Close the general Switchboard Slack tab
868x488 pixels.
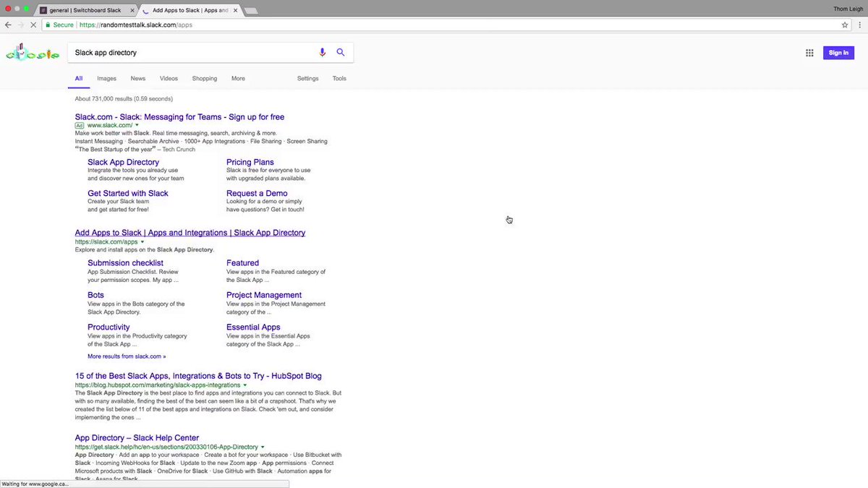[x=133, y=10]
